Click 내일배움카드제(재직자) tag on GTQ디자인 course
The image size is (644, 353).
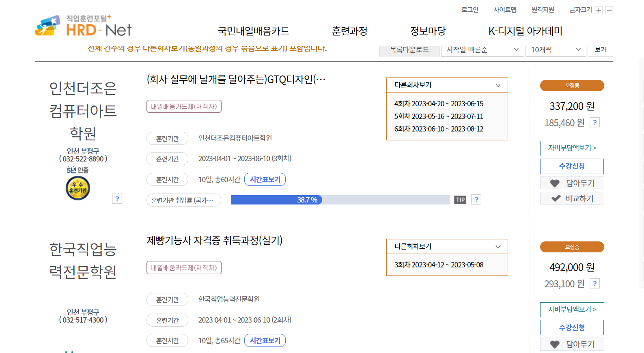pos(184,106)
